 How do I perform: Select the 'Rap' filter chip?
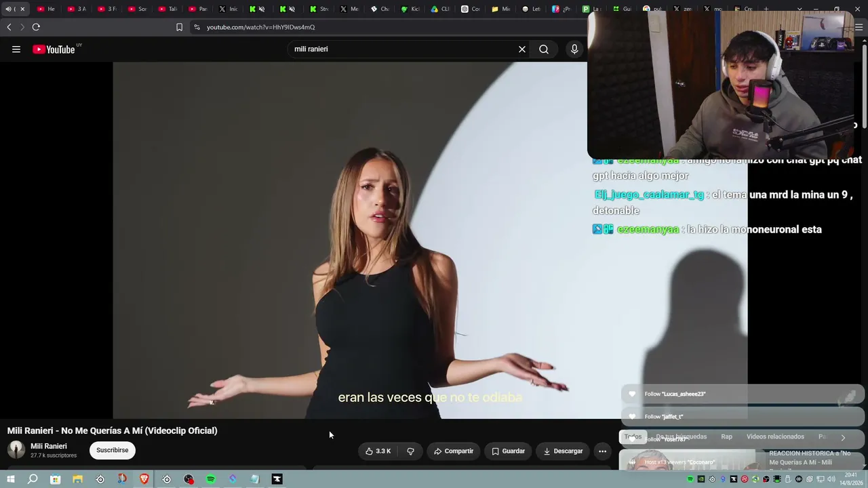726,437
